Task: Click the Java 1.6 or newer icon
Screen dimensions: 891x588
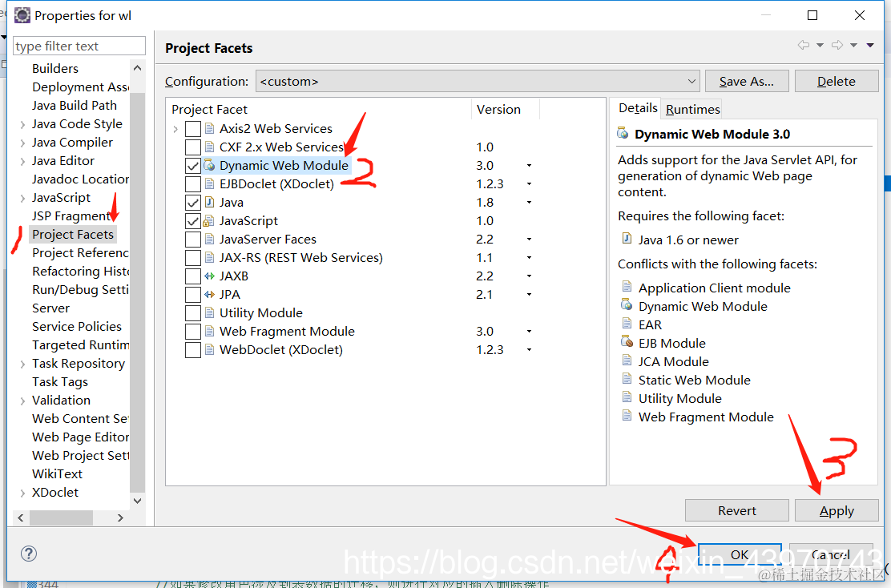Action: 627,239
